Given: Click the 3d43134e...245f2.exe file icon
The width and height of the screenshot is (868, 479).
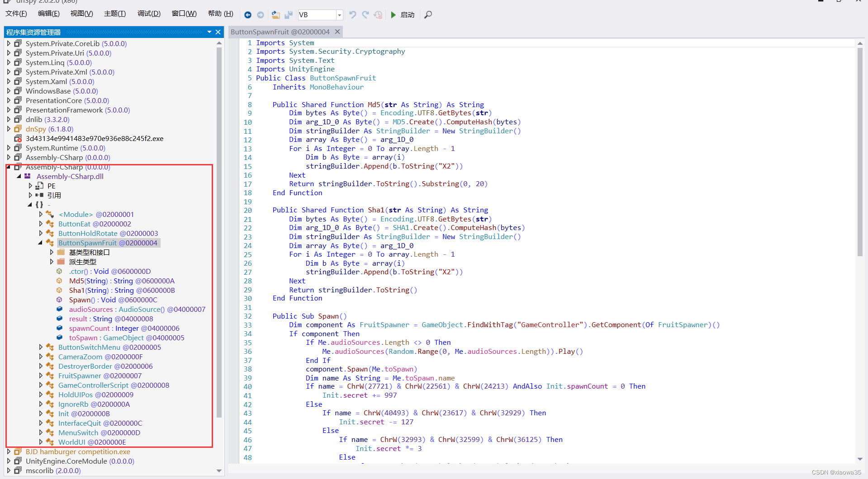Looking at the screenshot, I should (18, 138).
